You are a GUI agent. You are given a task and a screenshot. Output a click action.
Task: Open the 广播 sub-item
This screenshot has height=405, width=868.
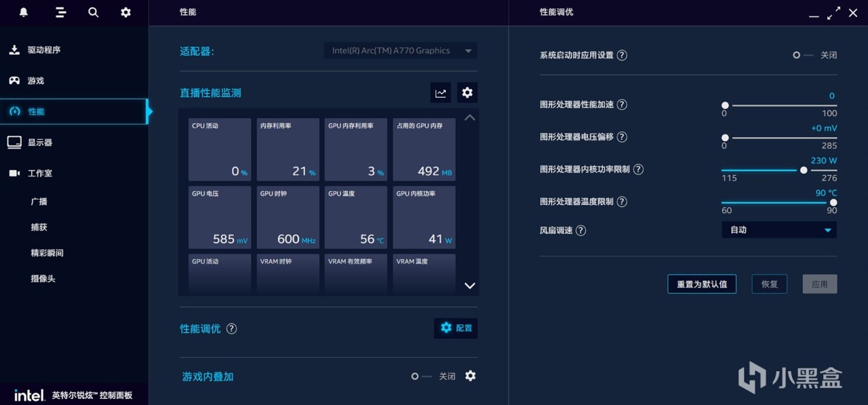39,201
